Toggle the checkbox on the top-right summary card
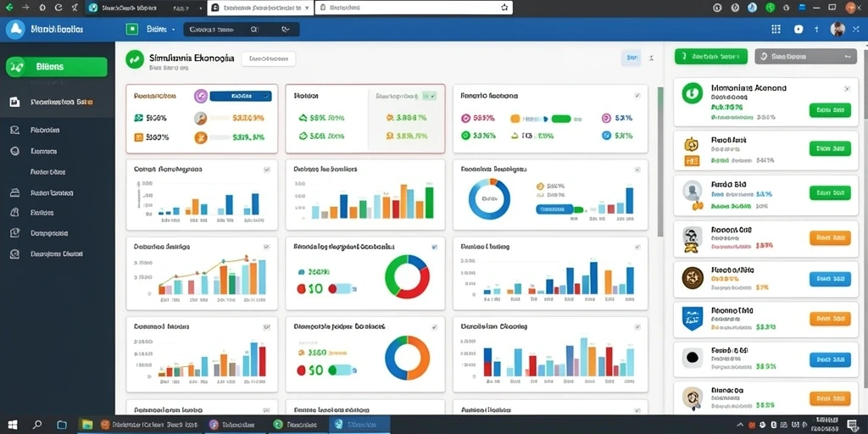Image resolution: width=868 pixels, height=434 pixels. [637, 96]
